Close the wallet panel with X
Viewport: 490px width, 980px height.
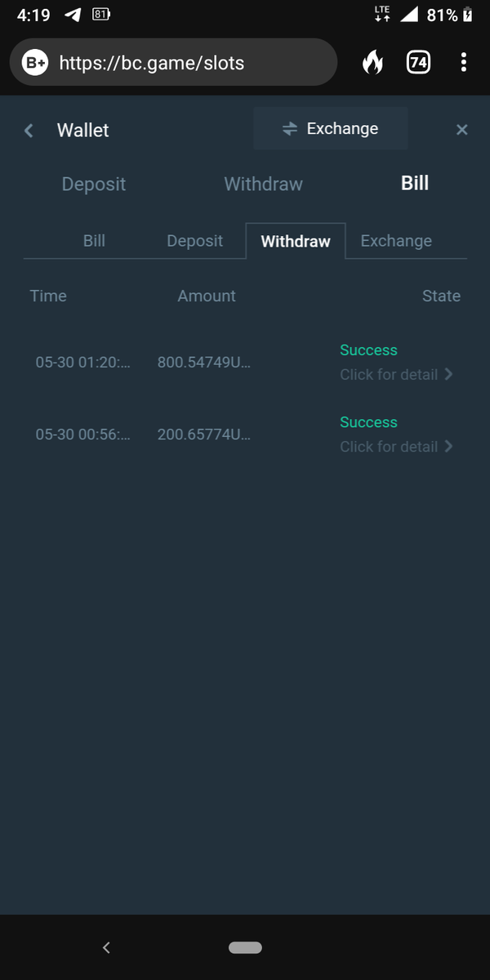[x=461, y=130]
